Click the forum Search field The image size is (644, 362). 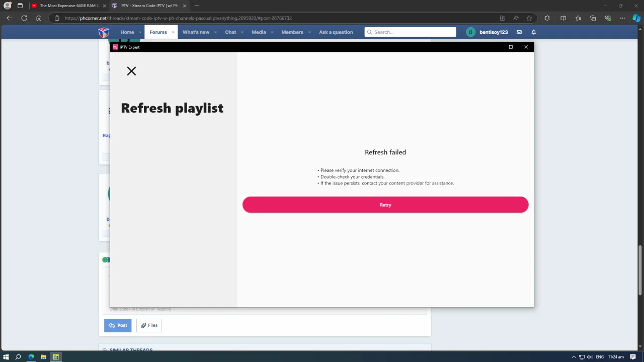coord(410,32)
